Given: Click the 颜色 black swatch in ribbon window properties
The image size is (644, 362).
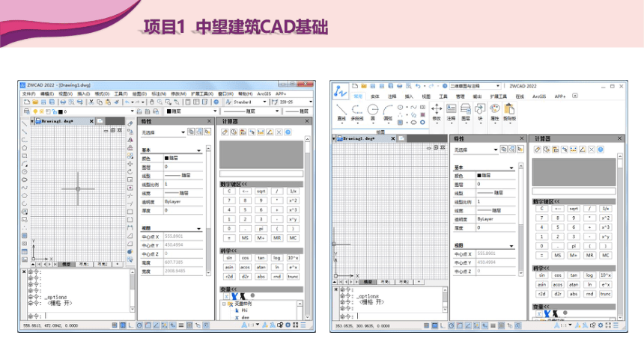Looking at the screenshot, I should click(x=479, y=175).
